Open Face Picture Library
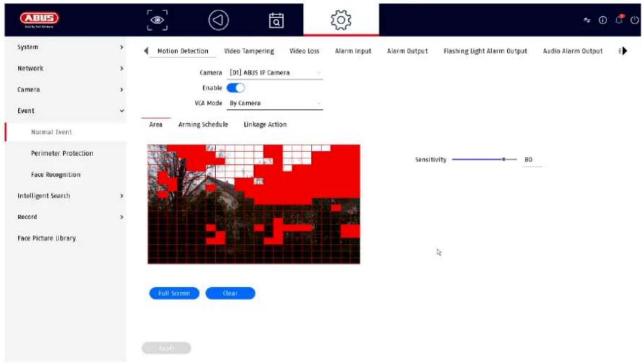 47,238
